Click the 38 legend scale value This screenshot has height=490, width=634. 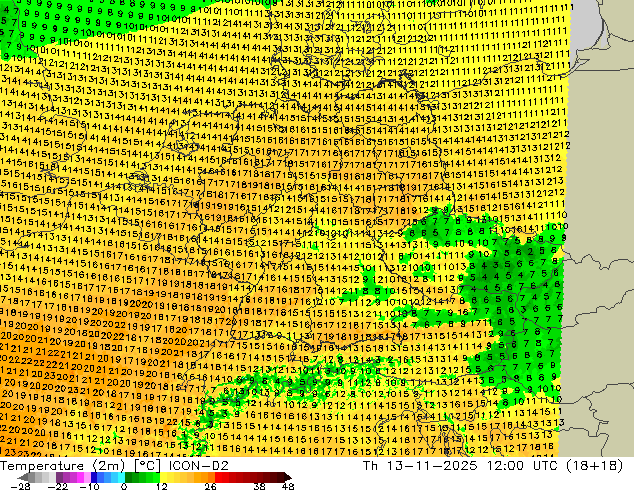pos(260,486)
